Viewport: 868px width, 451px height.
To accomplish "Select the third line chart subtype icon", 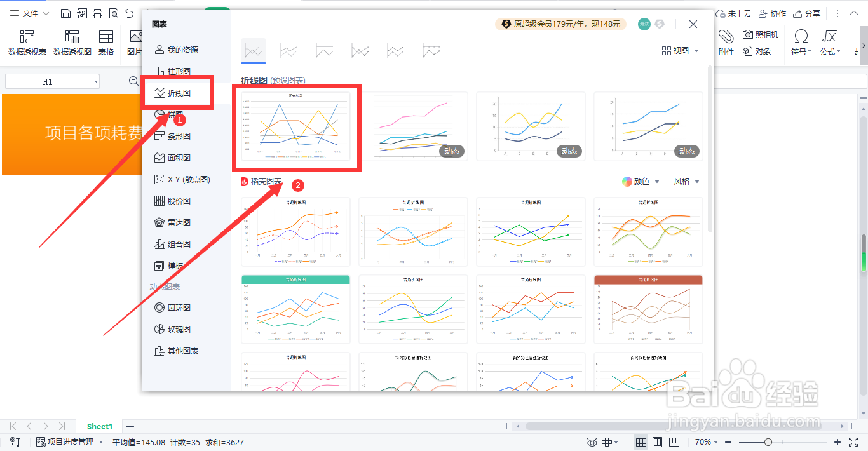I will [x=325, y=51].
